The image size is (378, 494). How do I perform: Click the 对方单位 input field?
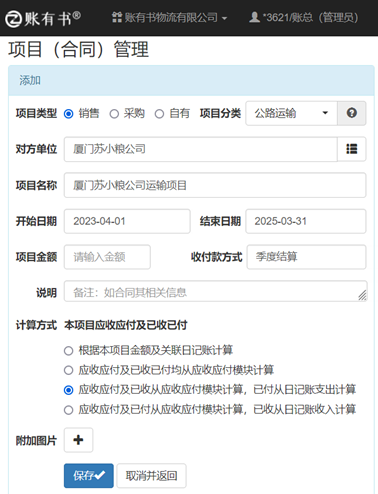(x=201, y=149)
